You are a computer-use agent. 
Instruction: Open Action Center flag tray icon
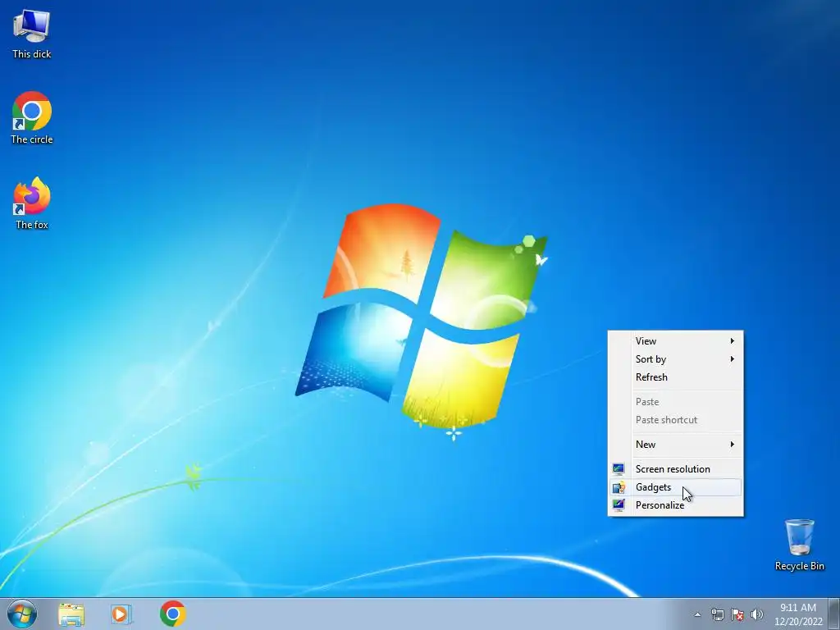737,614
